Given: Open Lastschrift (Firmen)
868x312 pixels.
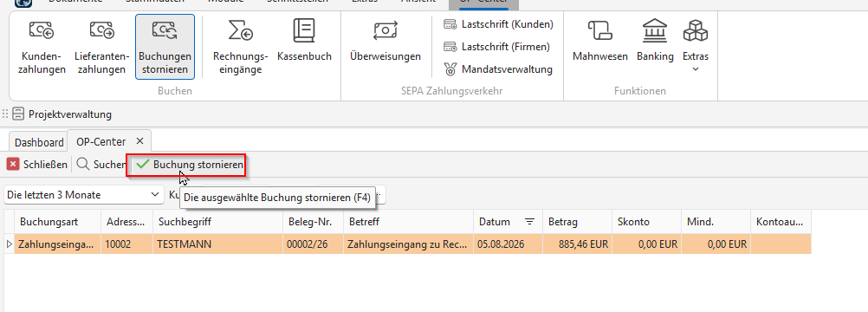Looking at the screenshot, I should point(496,47).
